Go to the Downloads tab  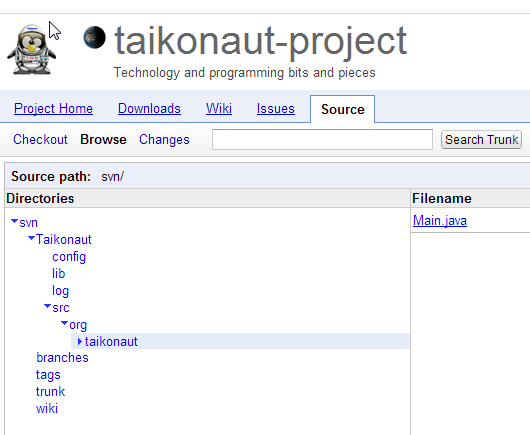pyautogui.click(x=149, y=109)
